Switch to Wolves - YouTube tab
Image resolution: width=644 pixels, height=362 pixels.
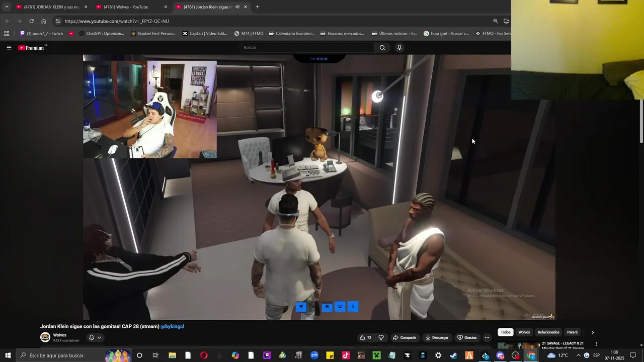(131, 7)
